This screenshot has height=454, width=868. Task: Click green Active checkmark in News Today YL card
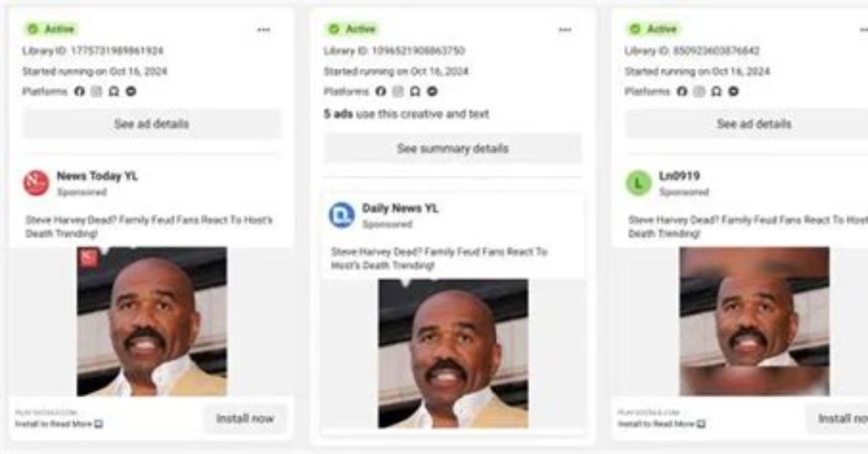click(x=33, y=29)
